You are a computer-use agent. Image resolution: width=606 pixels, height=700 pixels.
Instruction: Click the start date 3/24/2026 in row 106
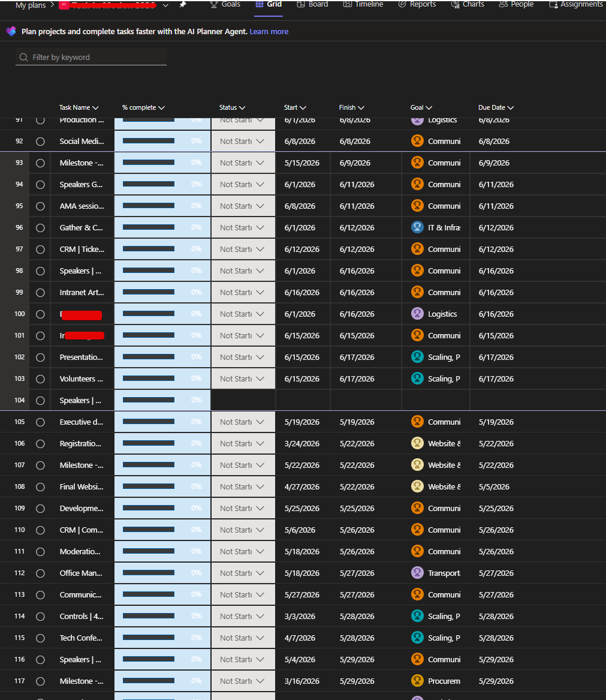(x=302, y=444)
